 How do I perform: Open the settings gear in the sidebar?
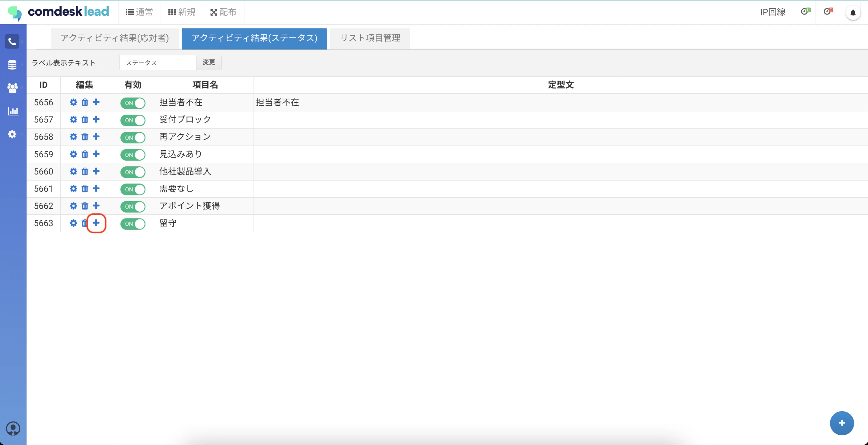pos(12,134)
